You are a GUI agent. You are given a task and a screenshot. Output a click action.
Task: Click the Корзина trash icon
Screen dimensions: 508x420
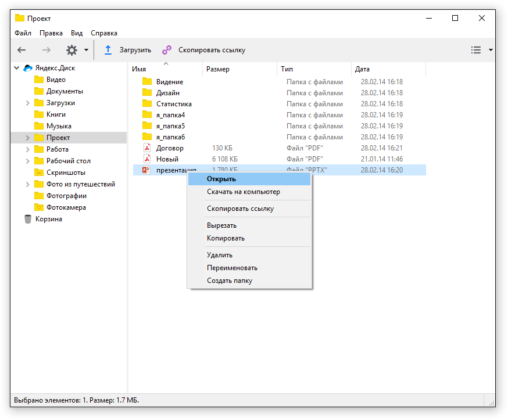point(28,219)
